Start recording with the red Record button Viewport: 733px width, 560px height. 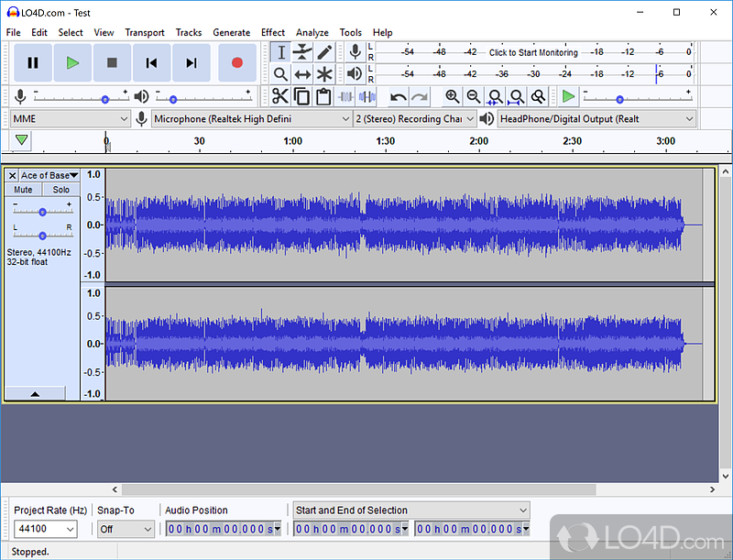(237, 62)
